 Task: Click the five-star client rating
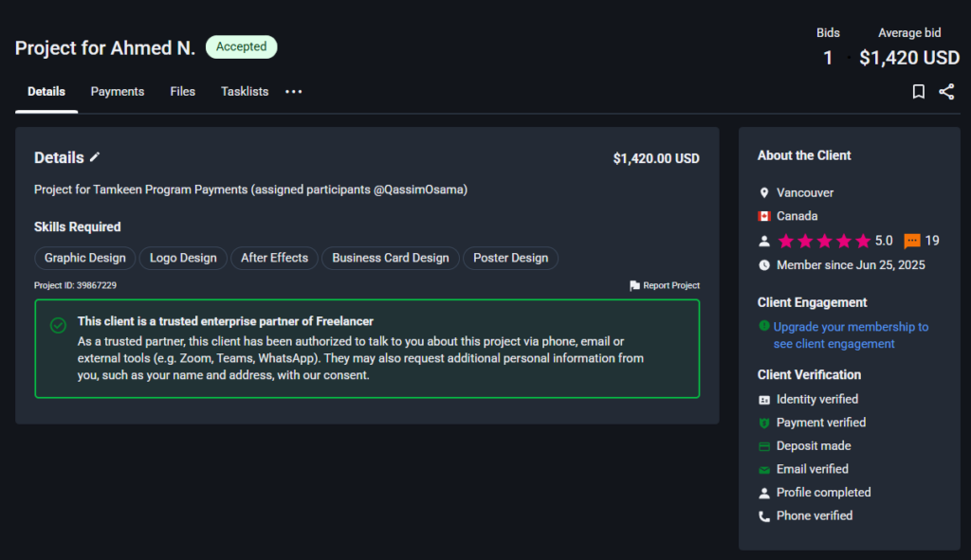click(x=823, y=241)
